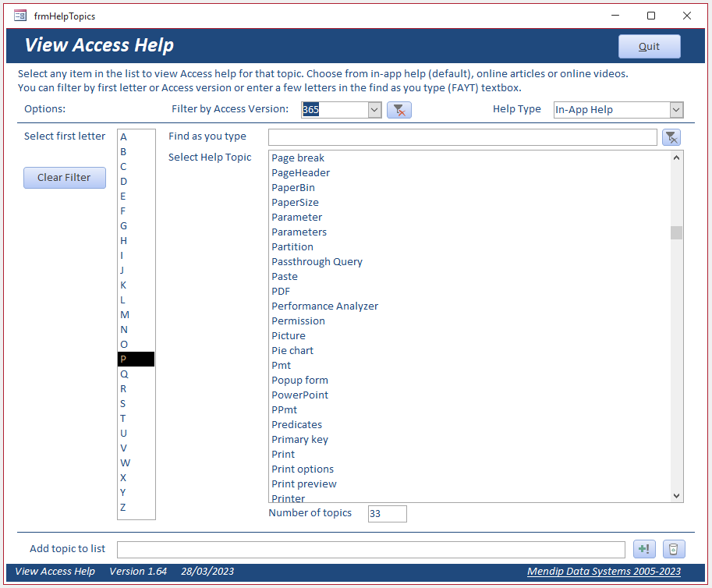Select the 'Print preview' help topic
The image size is (712, 588).
[x=469, y=484]
